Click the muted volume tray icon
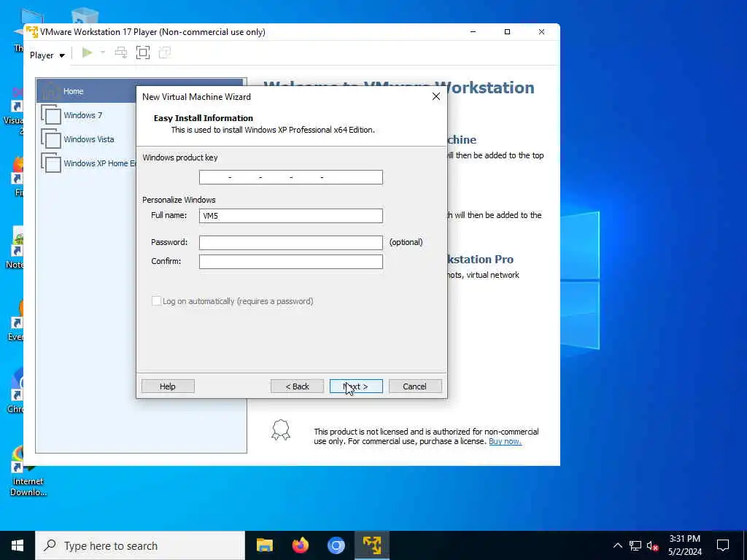This screenshot has height=560, width=747. click(x=653, y=545)
